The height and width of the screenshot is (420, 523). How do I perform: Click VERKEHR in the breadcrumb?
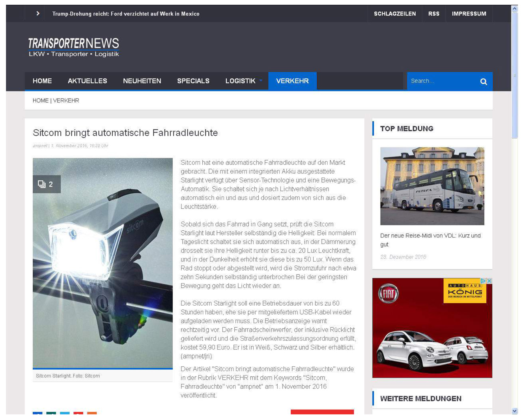click(66, 101)
